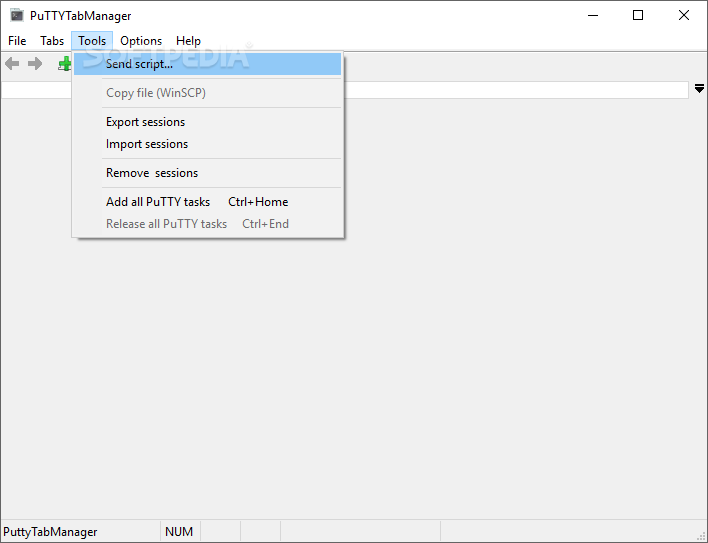Click the window resize grip corner
This screenshot has height=543, width=708.
tap(701, 536)
